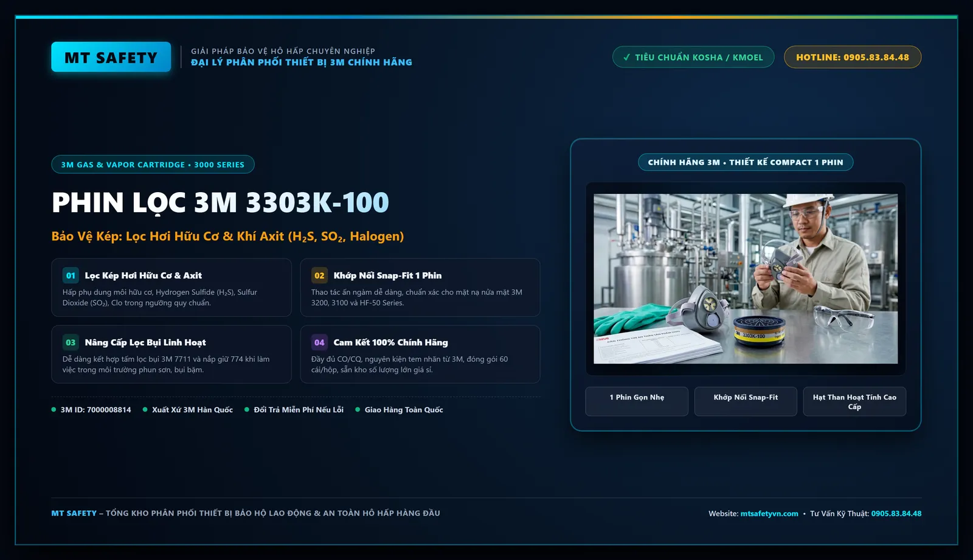Click the footer technical phone number
The image size is (973, 560).
pyautogui.click(x=896, y=514)
